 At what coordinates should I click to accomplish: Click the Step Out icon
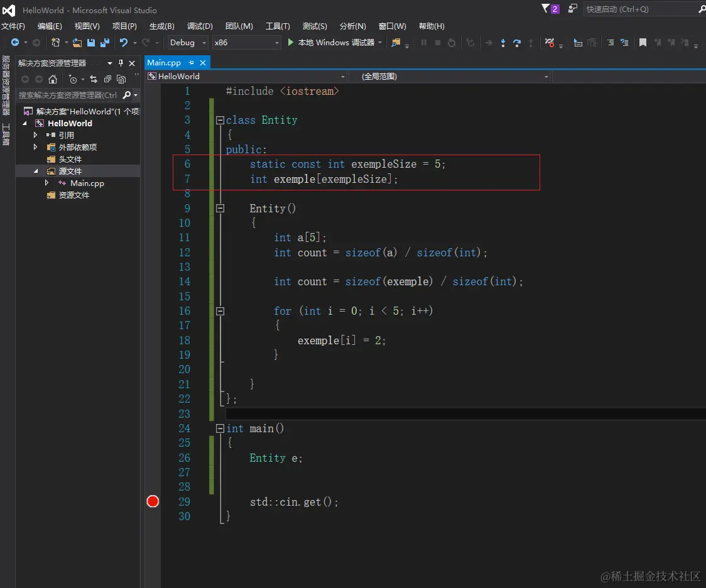click(x=531, y=42)
